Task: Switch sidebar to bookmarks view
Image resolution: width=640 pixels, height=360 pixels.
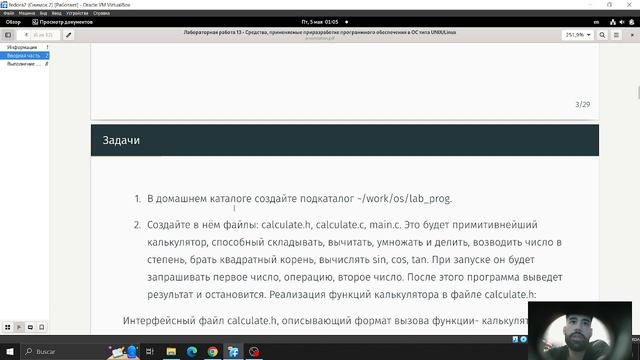Action: pyautogui.click(x=42, y=327)
